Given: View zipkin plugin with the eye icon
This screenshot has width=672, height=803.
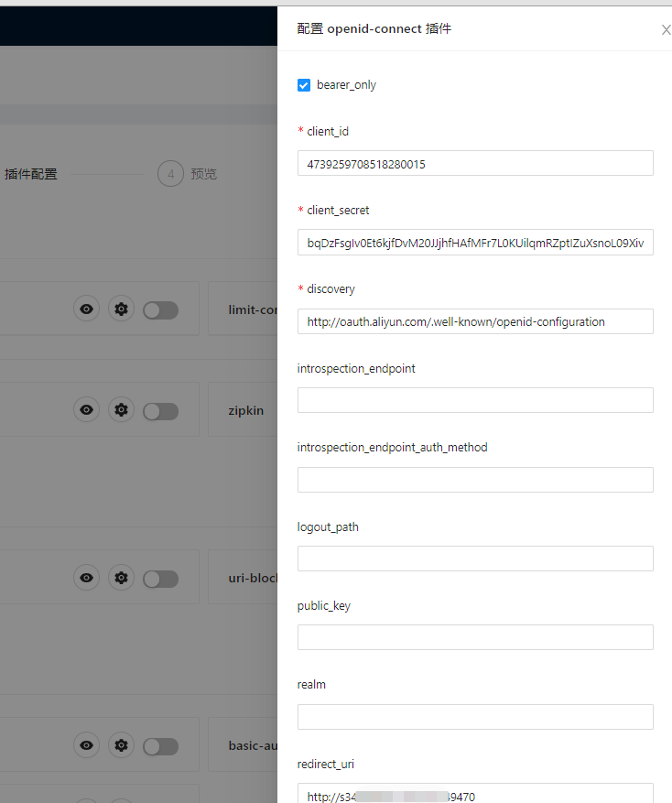Looking at the screenshot, I should pos(86,409).
